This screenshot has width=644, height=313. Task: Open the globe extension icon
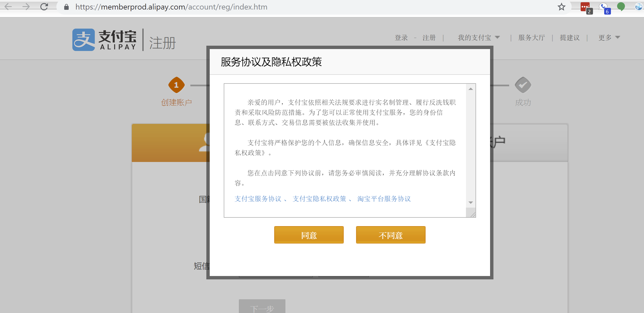tap(639, 6)
